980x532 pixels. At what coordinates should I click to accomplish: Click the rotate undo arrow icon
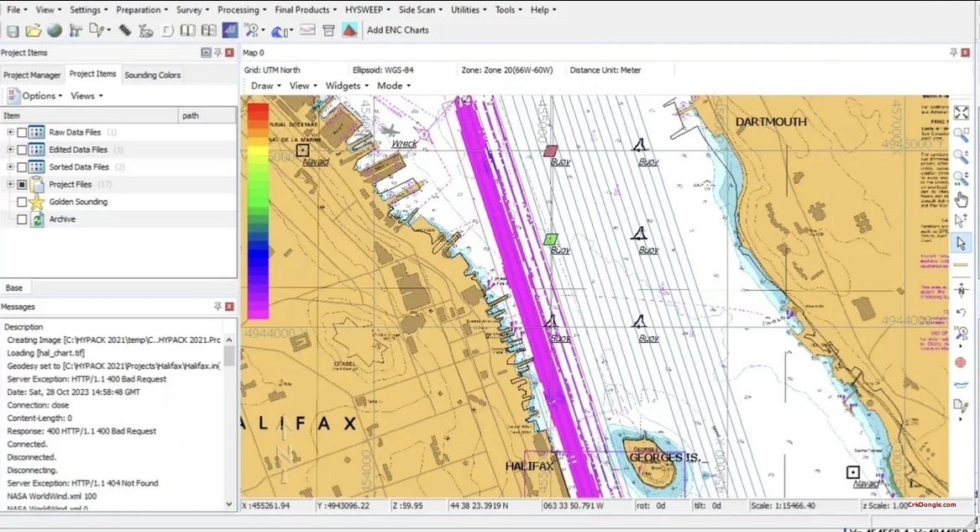click(x=962, y=312)
